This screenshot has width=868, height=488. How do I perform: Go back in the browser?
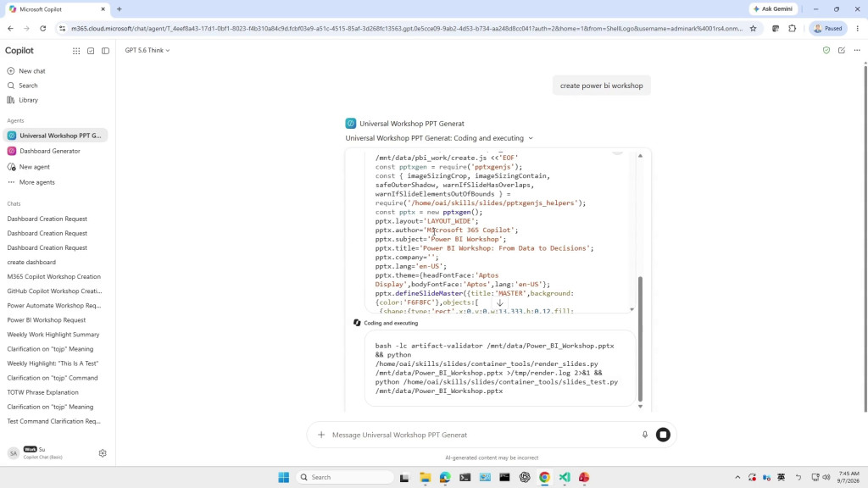pyautogui.click(x=10, y=28)
